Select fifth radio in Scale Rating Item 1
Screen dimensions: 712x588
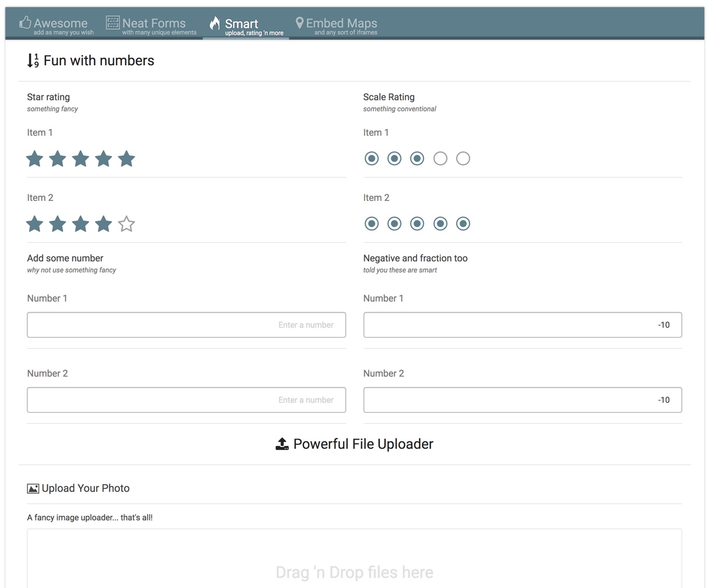[x=463, y=158]
